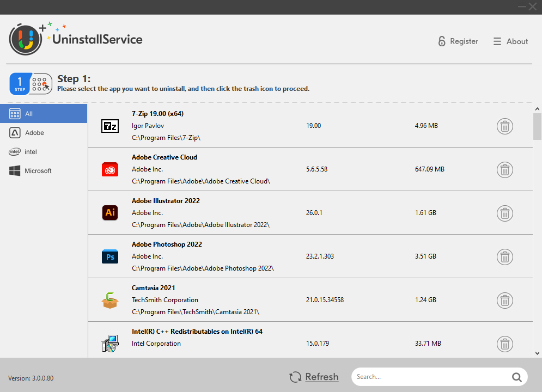Select the Camtasia 2021 title
This screenshot has width=542, height=392.
(154, 287)
